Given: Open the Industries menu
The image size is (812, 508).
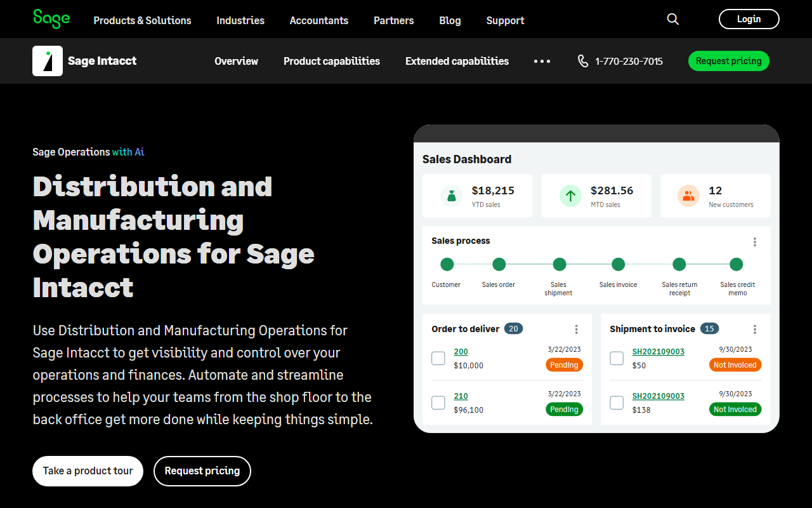Looking at the screenshot, I should 240,20.
